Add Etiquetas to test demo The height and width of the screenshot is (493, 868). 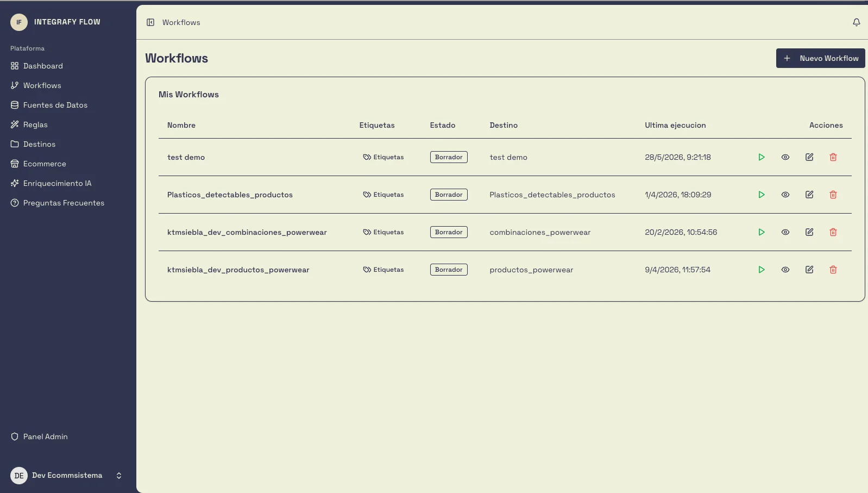[383, 157]
